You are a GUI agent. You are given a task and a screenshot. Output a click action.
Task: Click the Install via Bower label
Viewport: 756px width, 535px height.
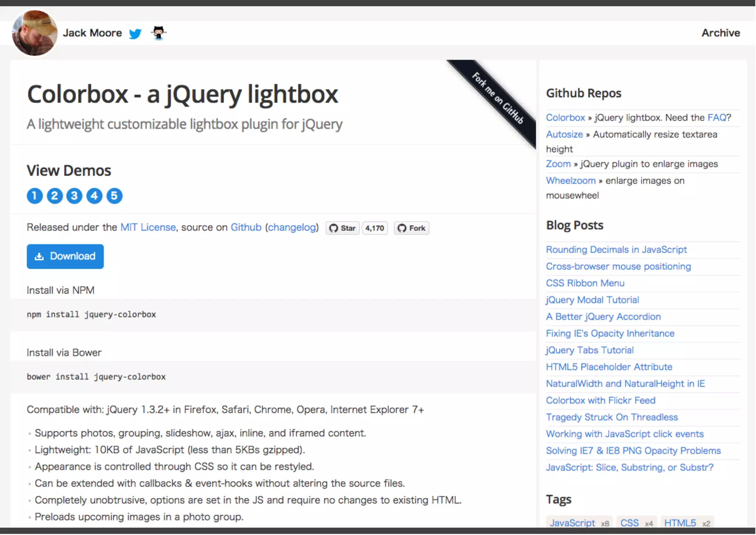click(x=64, y=353)
